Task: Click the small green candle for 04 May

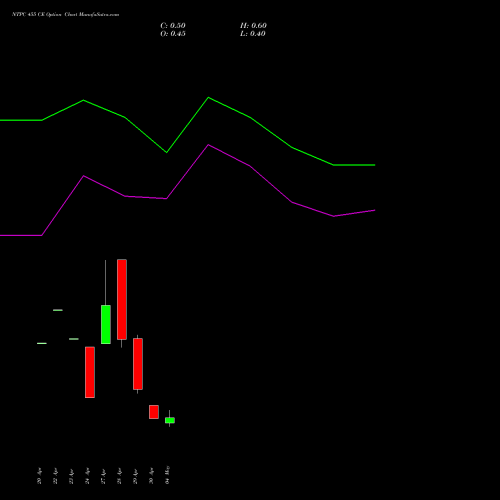Action: pos(170,420)
